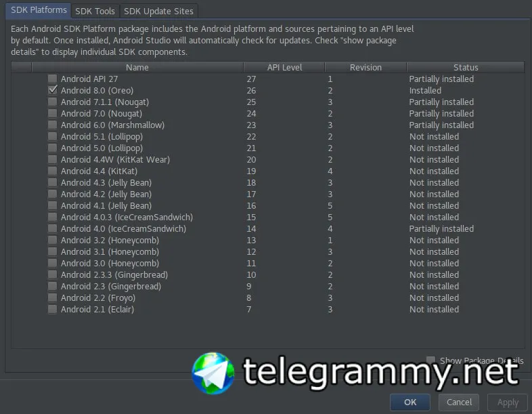This screenshot has width=532, height=414.
Task: Uncheck the Android 8.0 (Oreo) checkbox
Action: (52, 91)
